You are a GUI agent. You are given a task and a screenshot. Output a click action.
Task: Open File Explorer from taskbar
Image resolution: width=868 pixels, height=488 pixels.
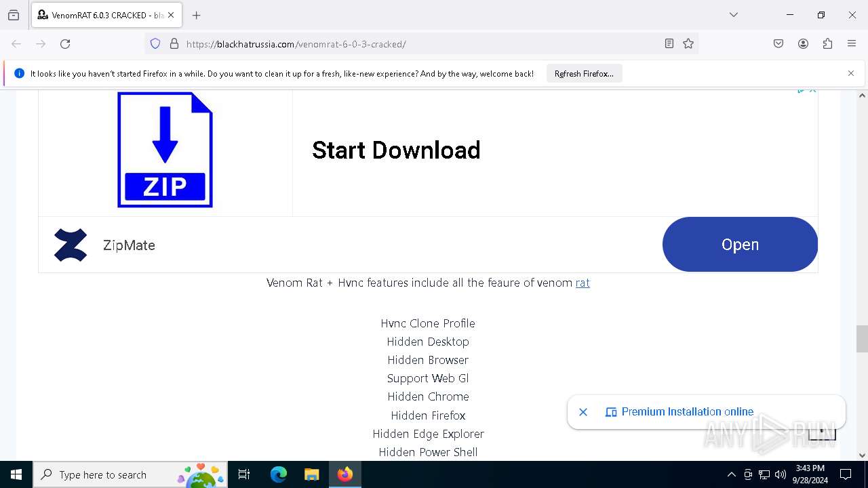[x=311, y=474]
